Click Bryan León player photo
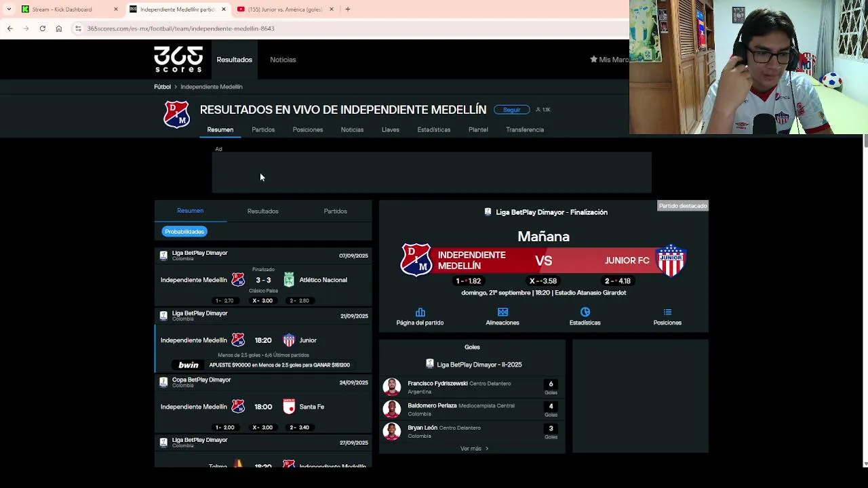The height and width of the screenshot is (488, 868). click(391, 432)
